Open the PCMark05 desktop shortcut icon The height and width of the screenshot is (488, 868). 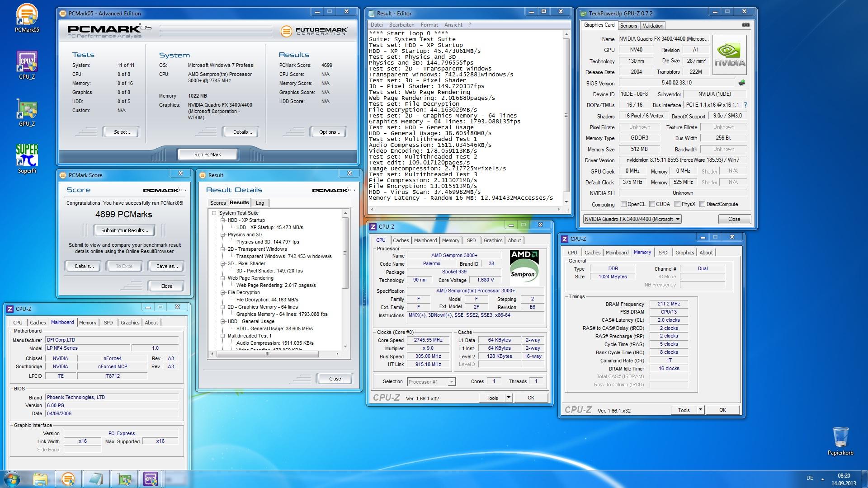point(27,18)
